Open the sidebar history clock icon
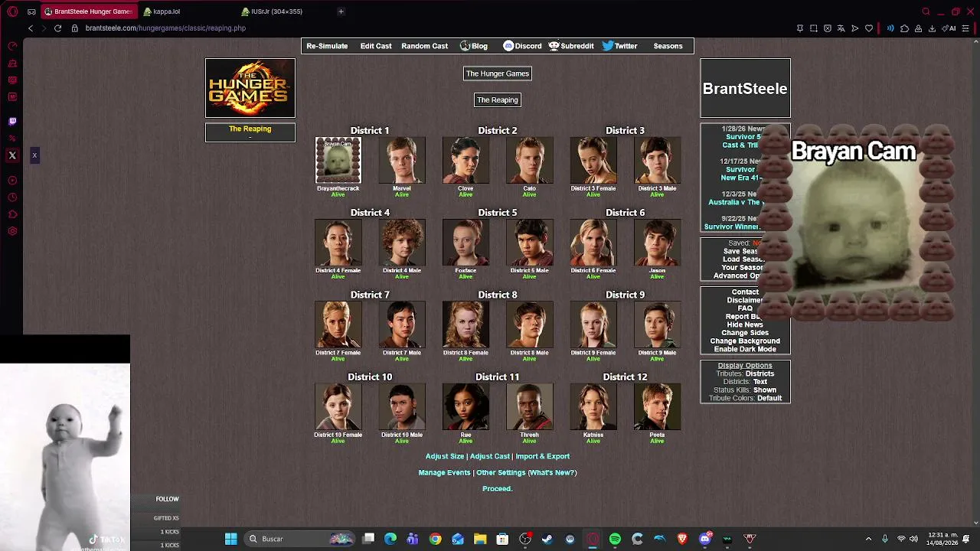The width and height of the screenshot is (980, 551). tap(12, 197)
